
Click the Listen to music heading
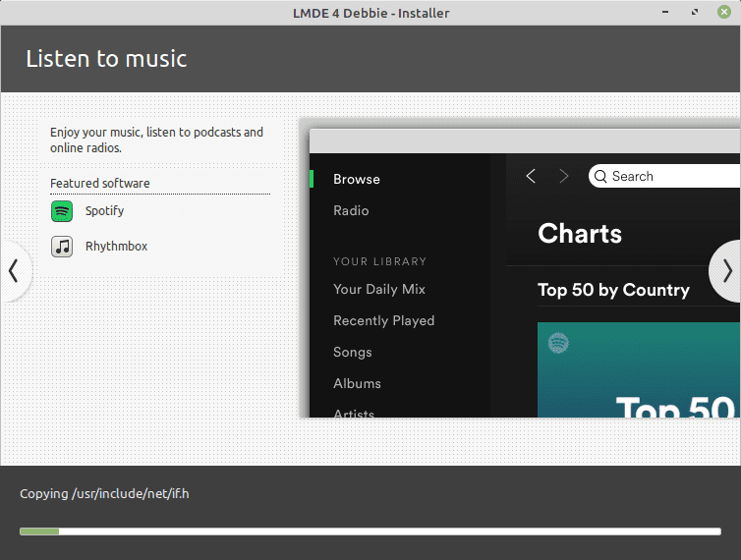coord(106,59)
